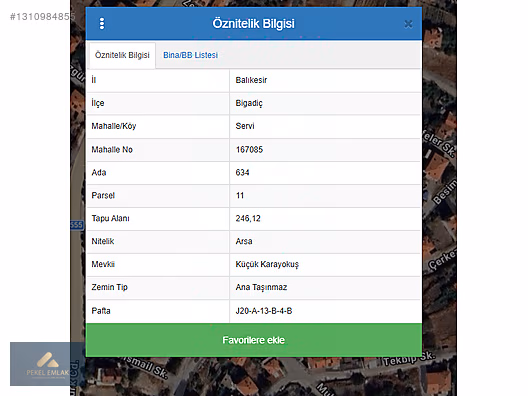Screen dimensions: 528x396
Task: Select the Balıkesir value cell
Action: pos(251,80)
